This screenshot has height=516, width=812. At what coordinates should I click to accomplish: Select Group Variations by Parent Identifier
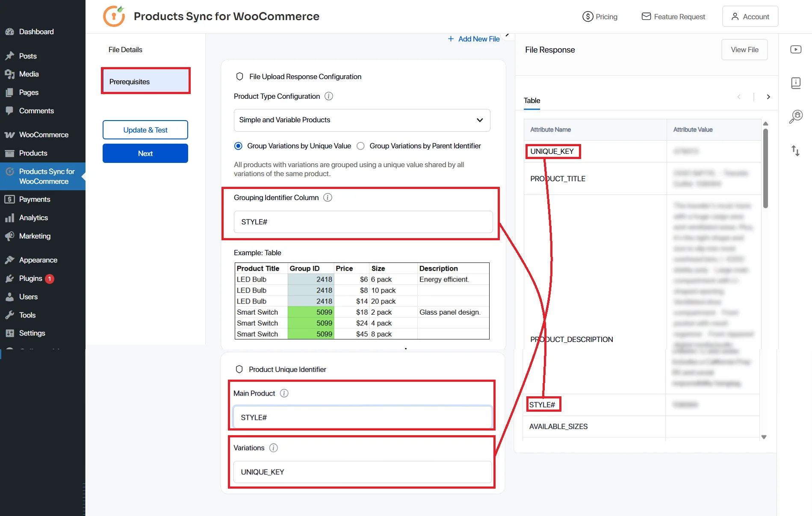click(x=360, y=146)
